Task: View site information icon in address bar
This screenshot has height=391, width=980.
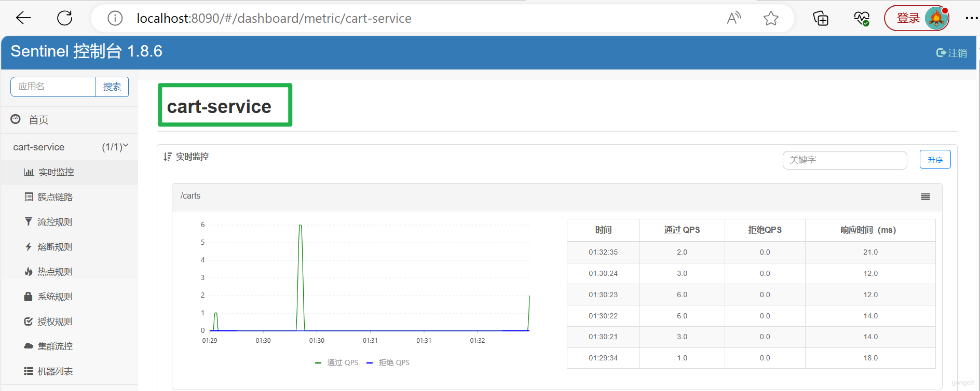Action: (x=115, y=19)
